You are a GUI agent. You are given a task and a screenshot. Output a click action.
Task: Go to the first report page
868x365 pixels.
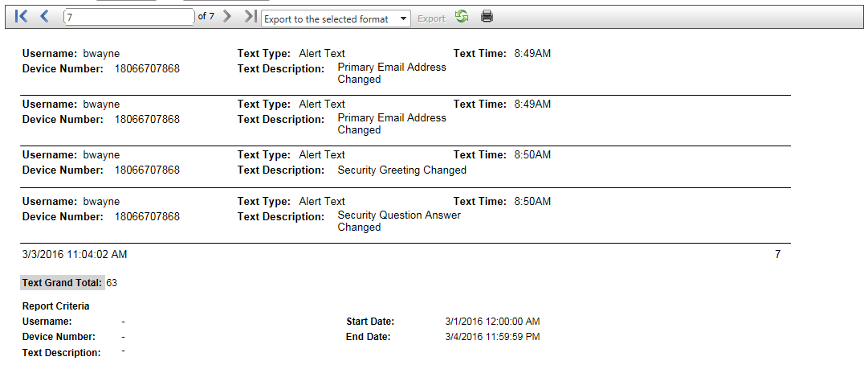tap(22, 16)
